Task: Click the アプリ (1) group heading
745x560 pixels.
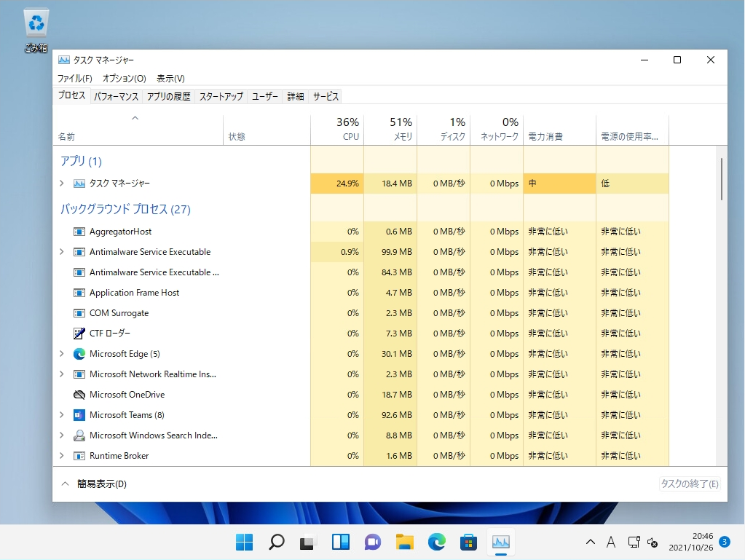Action: coord(81,161)
